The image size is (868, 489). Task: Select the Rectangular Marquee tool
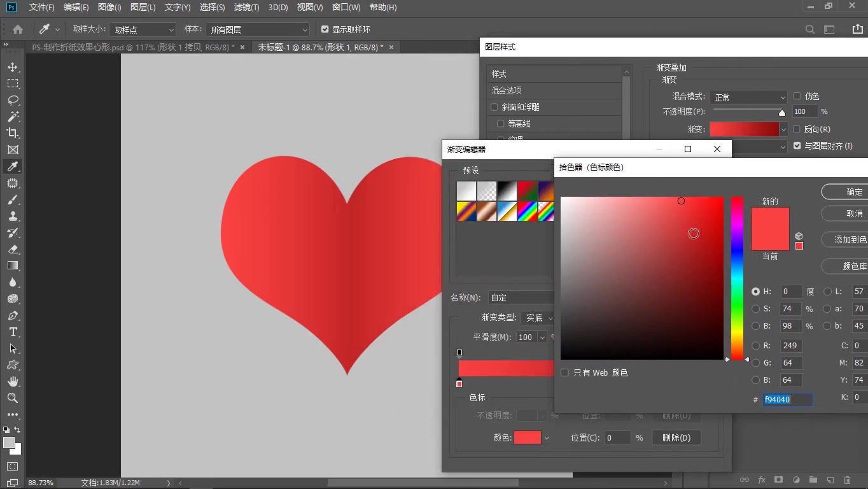point(13,83)
